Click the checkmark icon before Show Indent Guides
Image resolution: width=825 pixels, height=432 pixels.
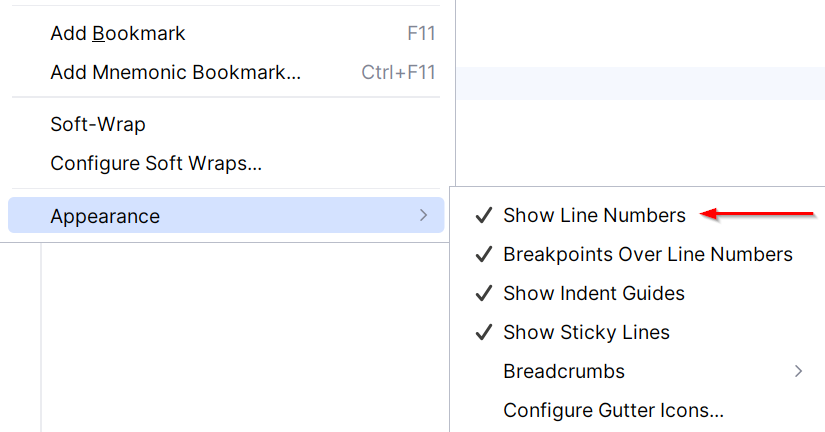[484, 294]
